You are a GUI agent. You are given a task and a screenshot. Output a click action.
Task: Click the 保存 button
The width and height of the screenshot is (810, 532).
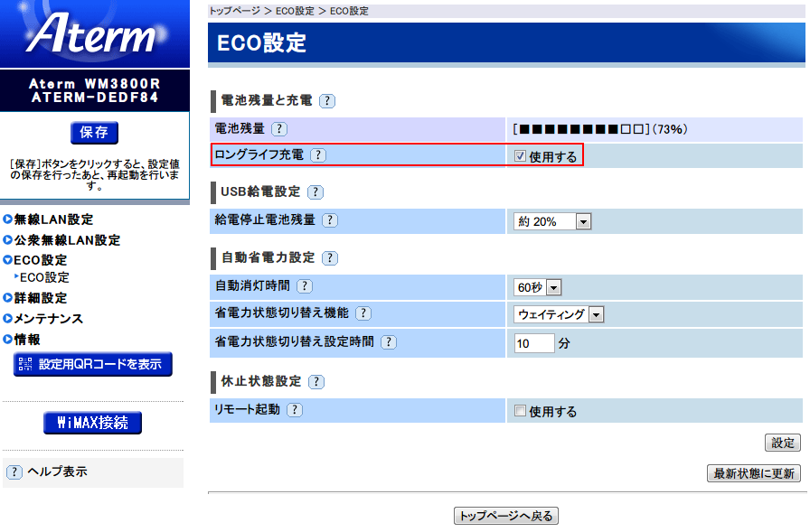point(94,133)
